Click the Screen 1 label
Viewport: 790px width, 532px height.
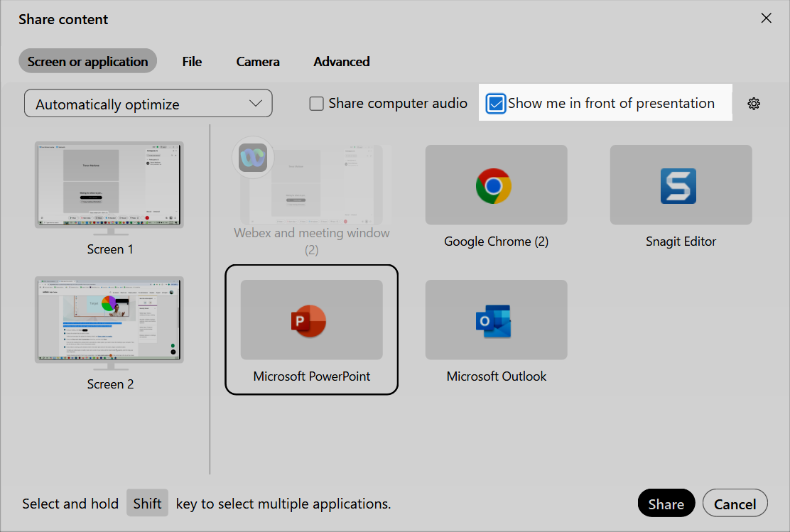click(x=110, y=249)
